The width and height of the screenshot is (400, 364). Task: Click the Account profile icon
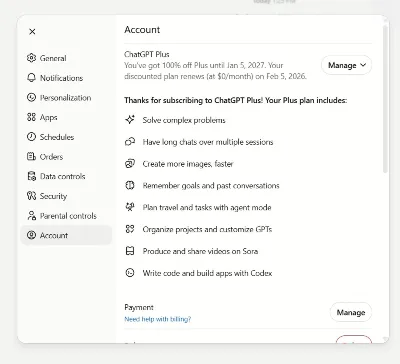pyautogui.click(x=31, y=235)
